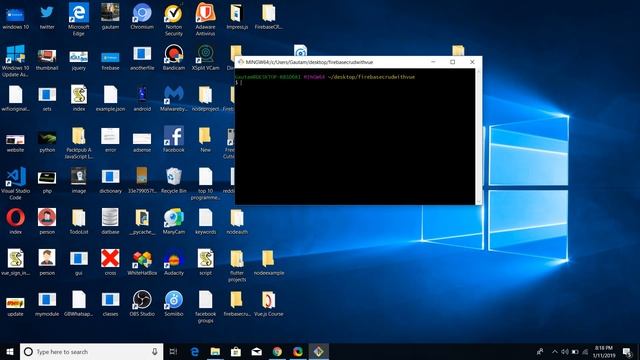Click the Type here to search box
640x360 pixels.
tap(91, 351)
